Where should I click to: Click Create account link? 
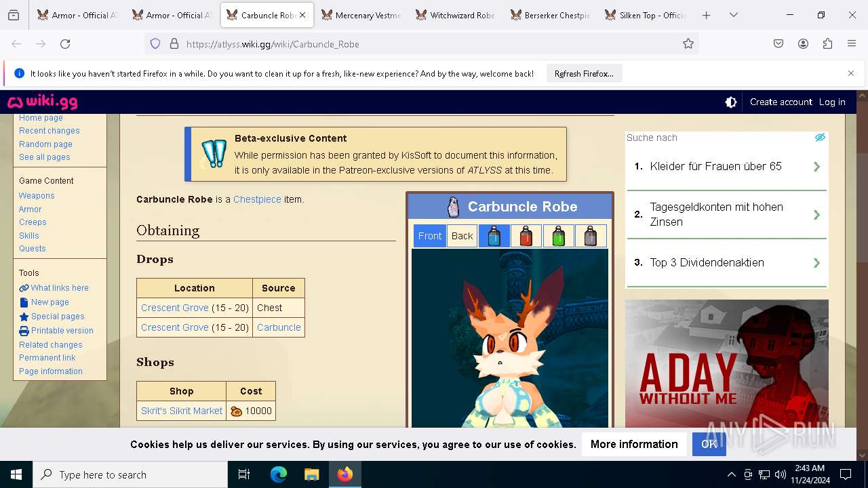pos(781,102)
